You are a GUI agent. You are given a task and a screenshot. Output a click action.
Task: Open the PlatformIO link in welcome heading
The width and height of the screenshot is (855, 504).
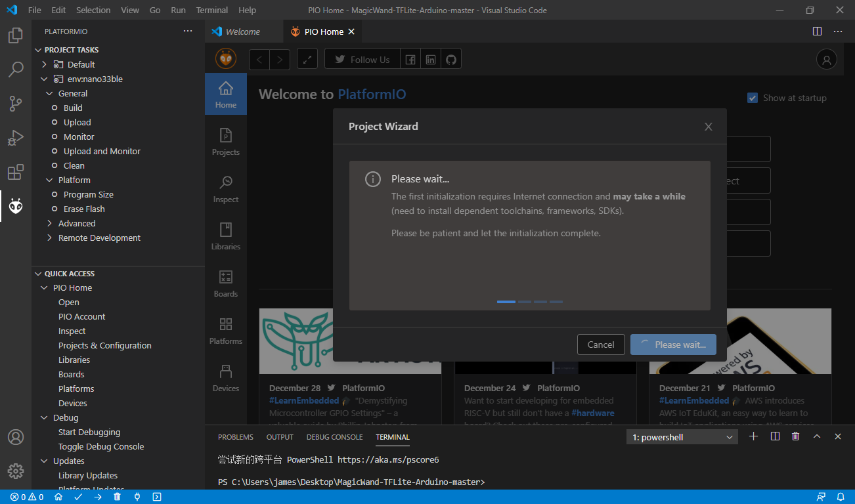(x=372, y=94)
